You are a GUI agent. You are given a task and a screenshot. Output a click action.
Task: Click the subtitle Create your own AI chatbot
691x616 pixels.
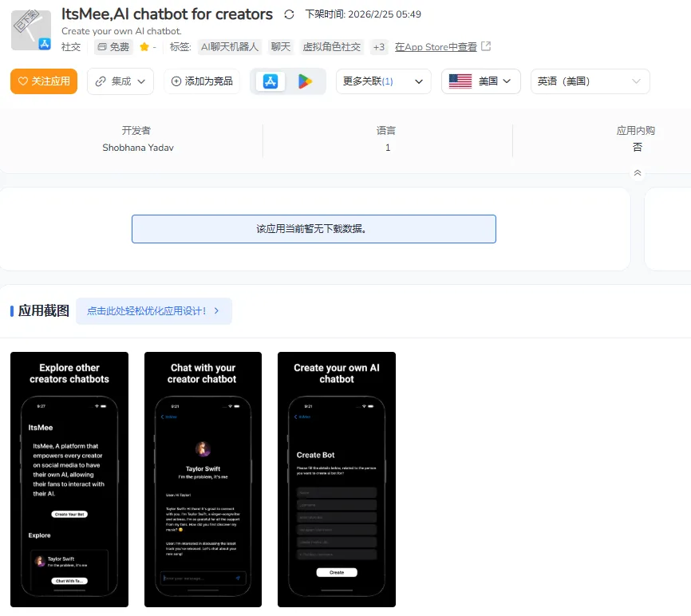pyautogui.click(x=121, y=31)
